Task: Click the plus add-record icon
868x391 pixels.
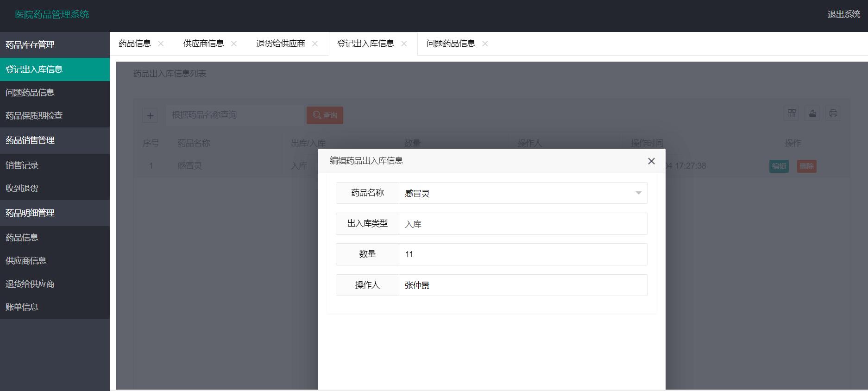Action: click(x=150, y=115)
